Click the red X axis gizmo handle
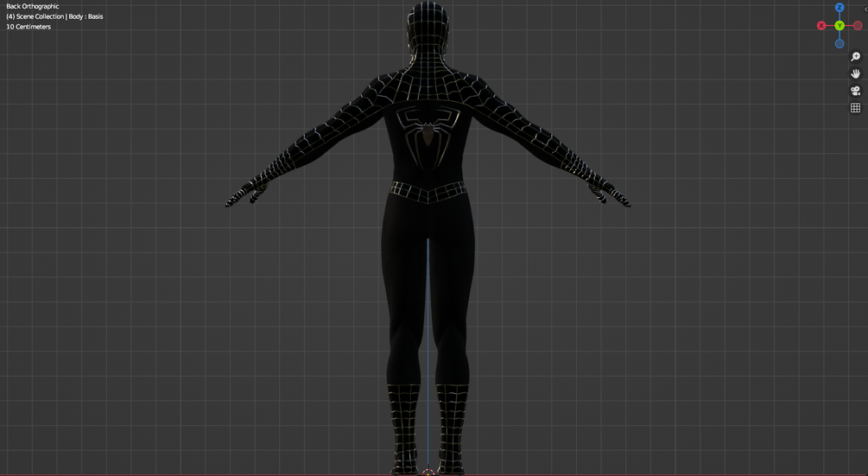This screenshot has width=868, height=476. coord(821,25)
